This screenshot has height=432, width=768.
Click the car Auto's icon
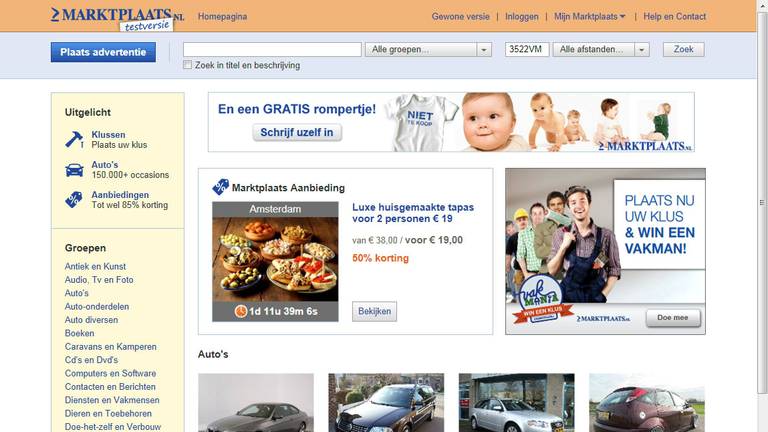pos(74,170)
